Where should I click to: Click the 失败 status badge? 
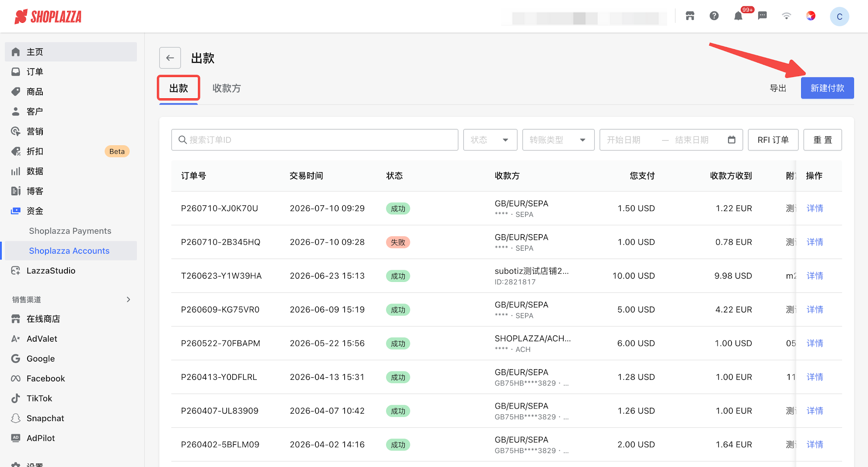click(x=398, y=242)
